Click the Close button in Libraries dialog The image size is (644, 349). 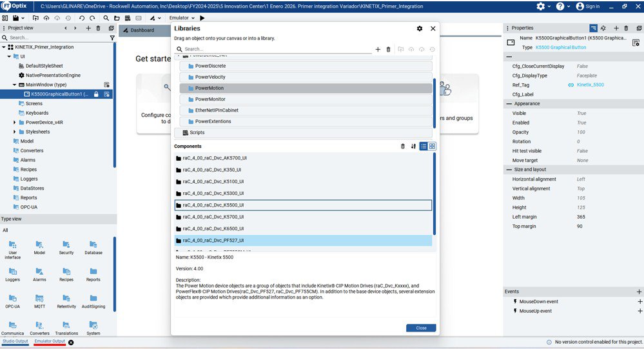[421, 328]
